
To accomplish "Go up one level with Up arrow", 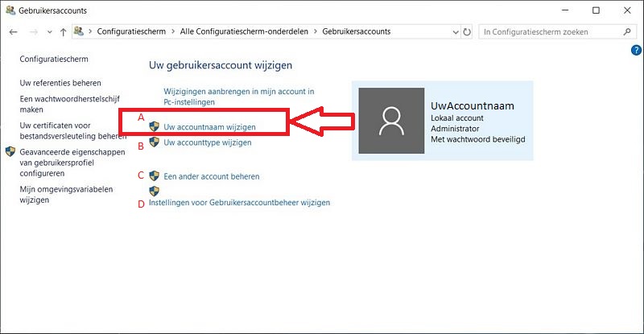I will (x=63, y=32).
